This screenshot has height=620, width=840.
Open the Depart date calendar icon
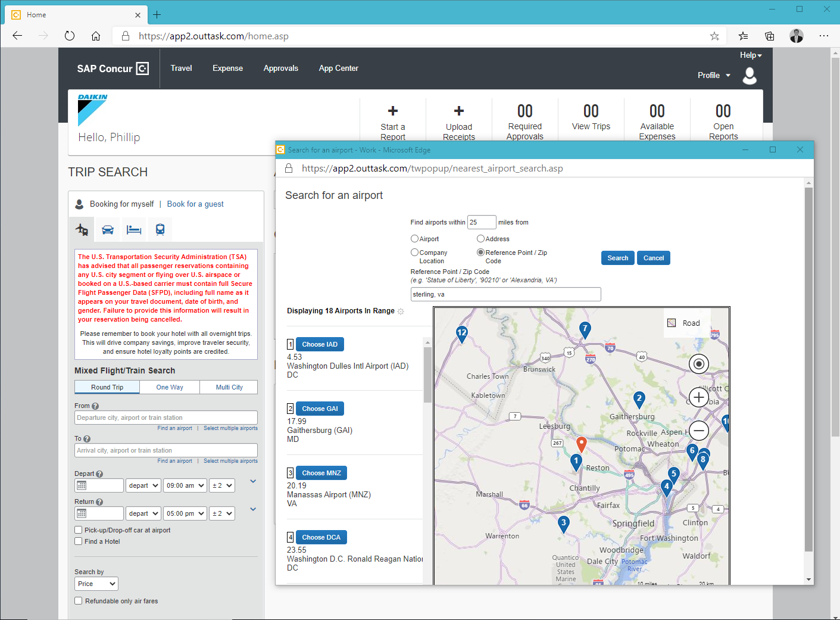pos(82,485)
